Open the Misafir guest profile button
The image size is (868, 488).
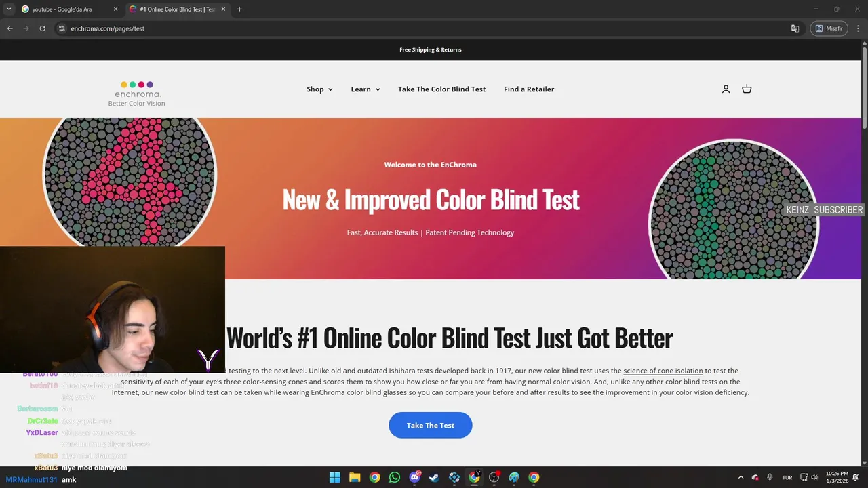click(829, 28)
